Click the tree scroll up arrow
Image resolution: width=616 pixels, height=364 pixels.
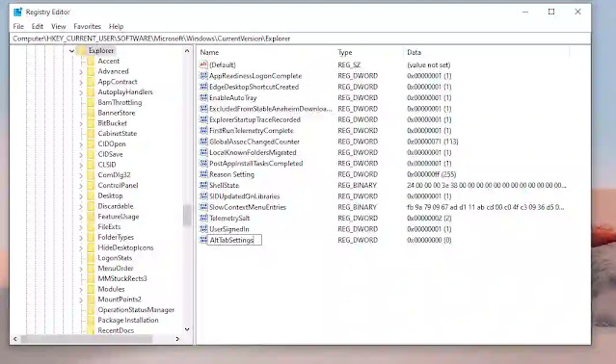click(x=187, y=51)
